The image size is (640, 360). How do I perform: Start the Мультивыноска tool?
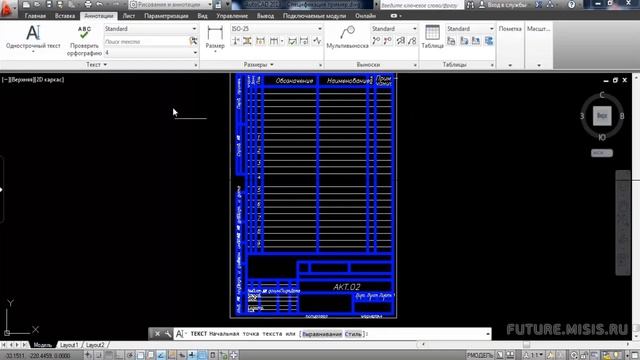click(x=347, y=37)
